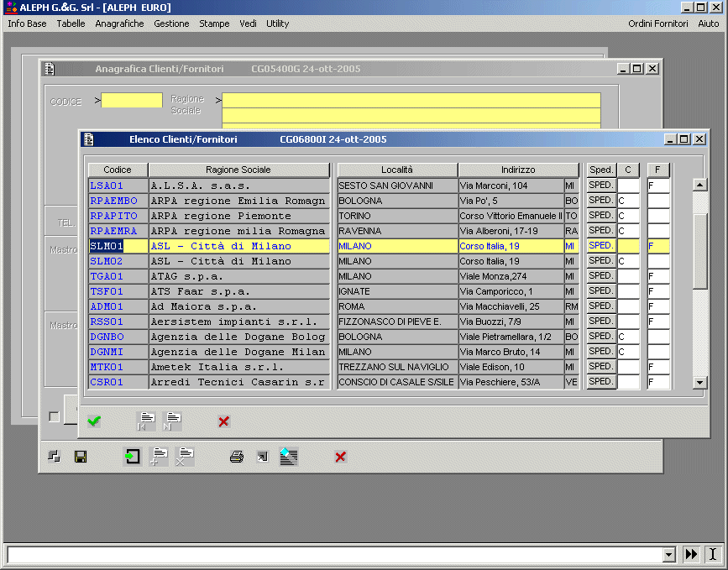The width and height of the screenshot is (728, 570).
Task: Click the Elenco Clienti/Fornitori title bar document icon
Action: click(89, 139)
